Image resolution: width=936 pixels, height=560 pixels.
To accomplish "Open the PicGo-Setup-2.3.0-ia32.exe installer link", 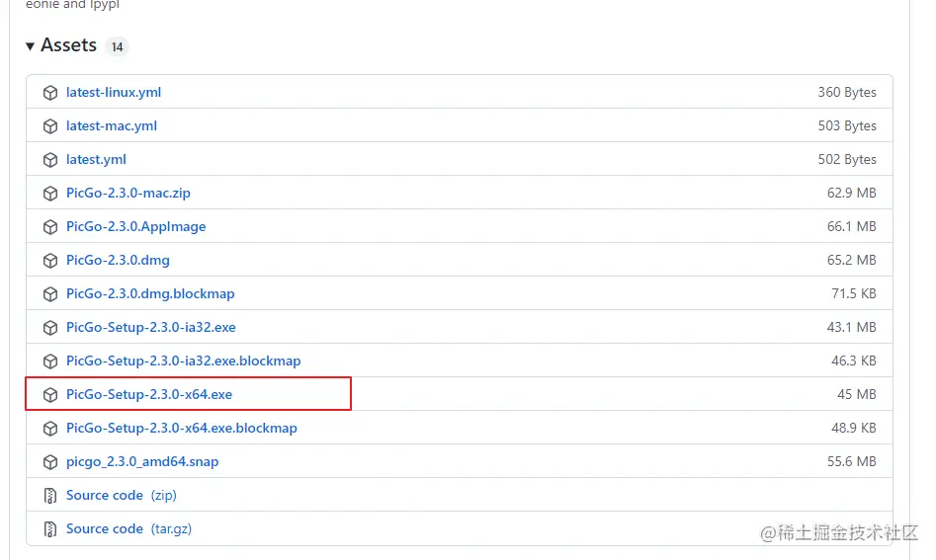I will point(151,327).
